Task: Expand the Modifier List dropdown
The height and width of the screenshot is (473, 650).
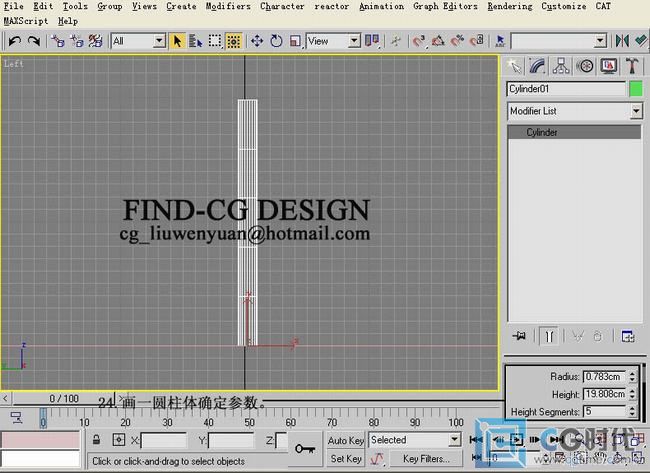Action: 636,111
